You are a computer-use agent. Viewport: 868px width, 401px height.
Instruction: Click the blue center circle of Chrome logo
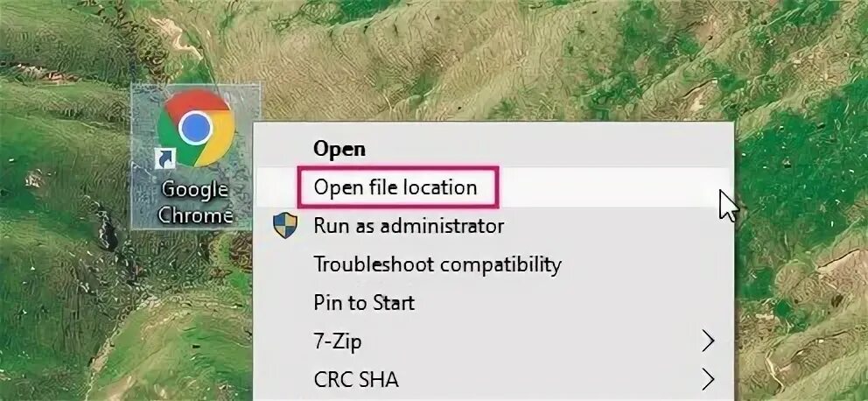195,127
